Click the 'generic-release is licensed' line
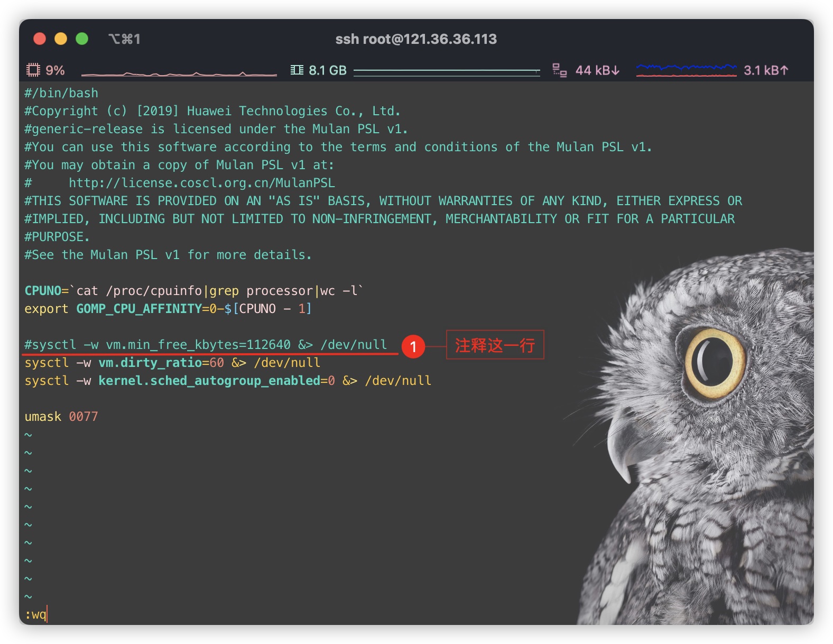 pyautogui.click(x=216, y=129)
